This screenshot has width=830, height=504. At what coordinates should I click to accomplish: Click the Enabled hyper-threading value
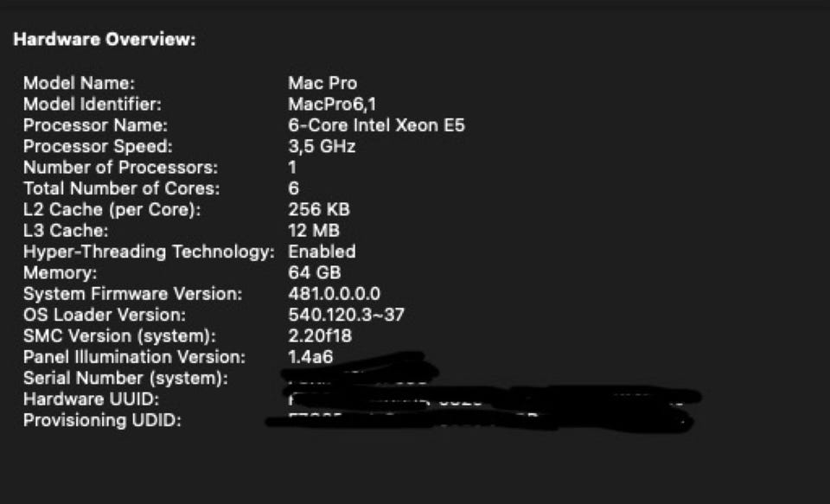(x=322, y=252)
